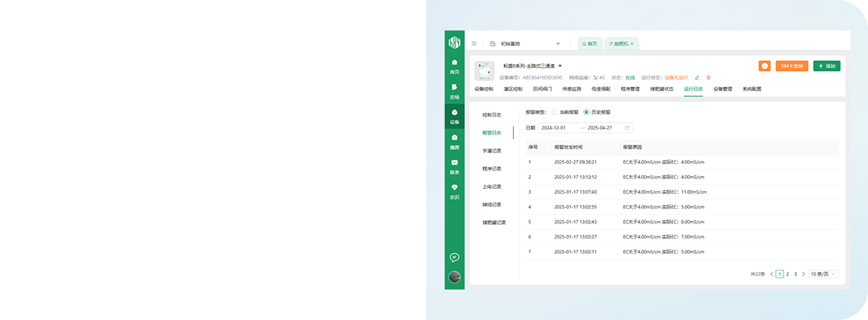Click the red delete trash icon
The width and height of the screenshot is (868, 320).
(x=708, y=78)
